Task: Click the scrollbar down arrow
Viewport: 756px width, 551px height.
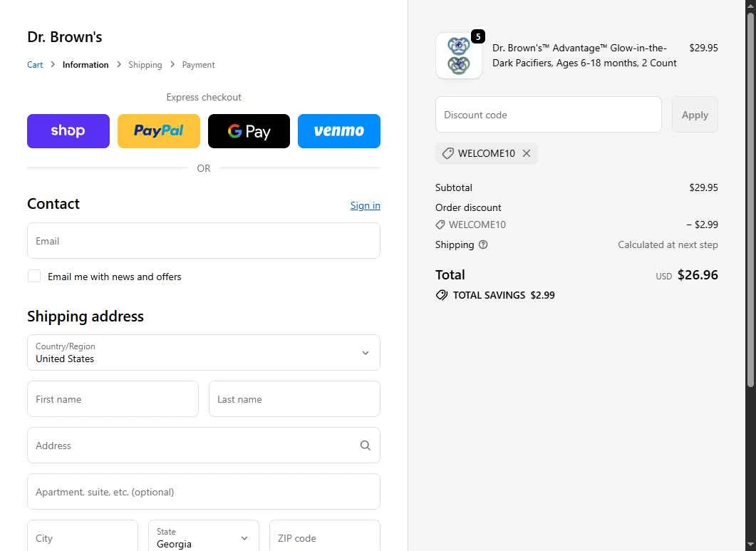Action: click(x=750, y=545)
